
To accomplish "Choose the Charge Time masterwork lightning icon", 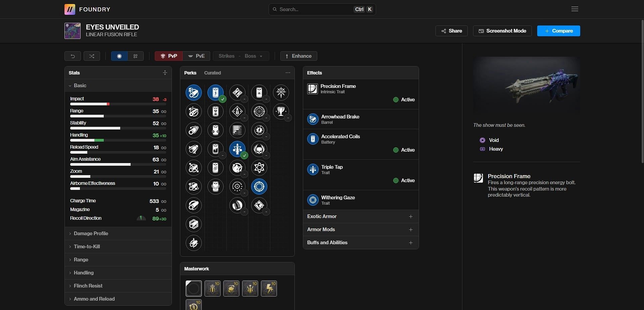I will [269, 289].
